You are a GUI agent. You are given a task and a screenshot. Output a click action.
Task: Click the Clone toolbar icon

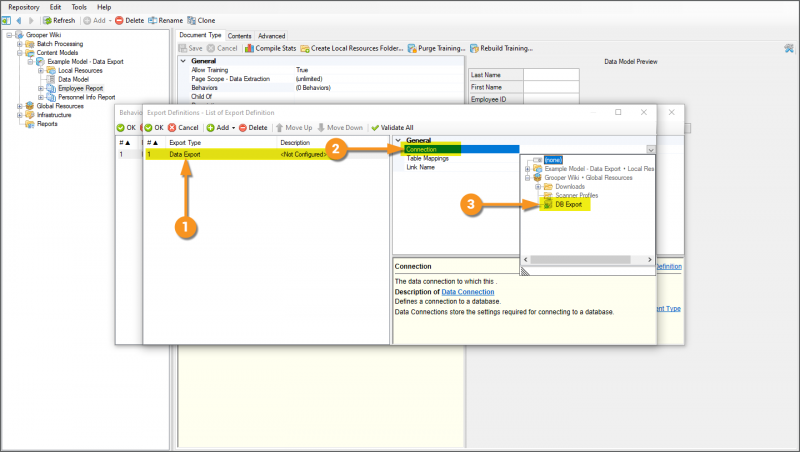click(201, 20)
